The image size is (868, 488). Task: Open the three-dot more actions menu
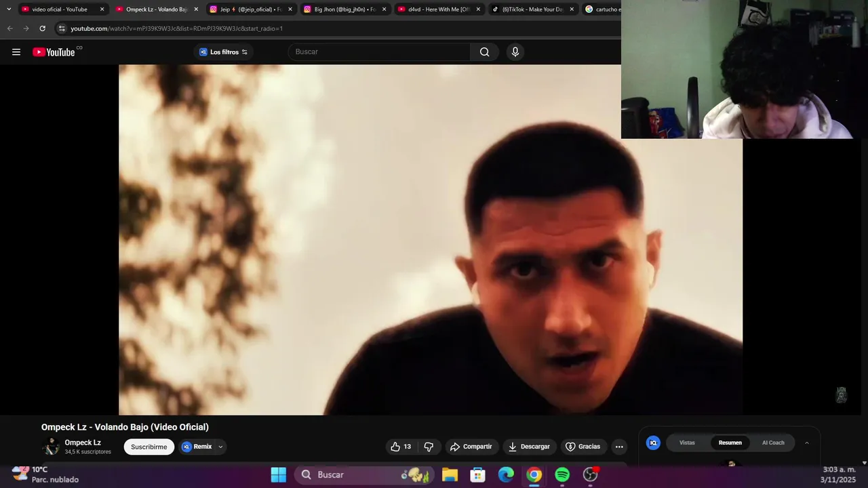[618, 447]
